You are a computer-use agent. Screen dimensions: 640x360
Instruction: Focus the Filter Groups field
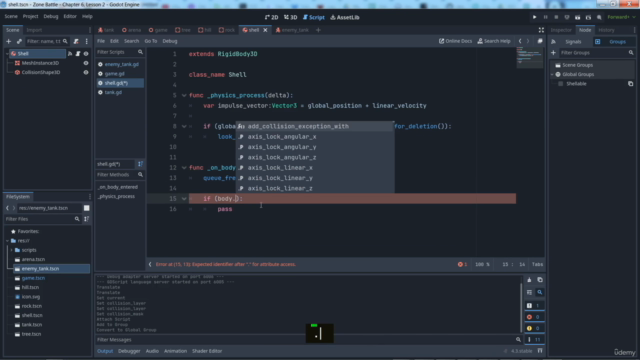(597, 53)
